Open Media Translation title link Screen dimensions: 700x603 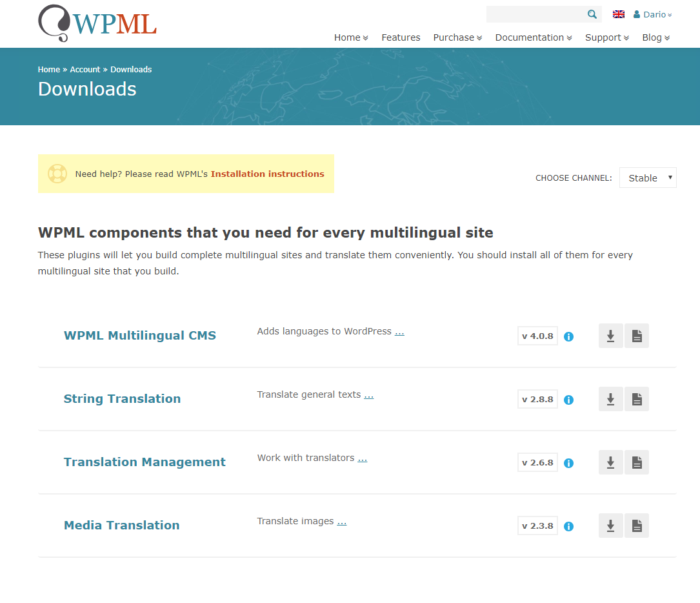122,526
